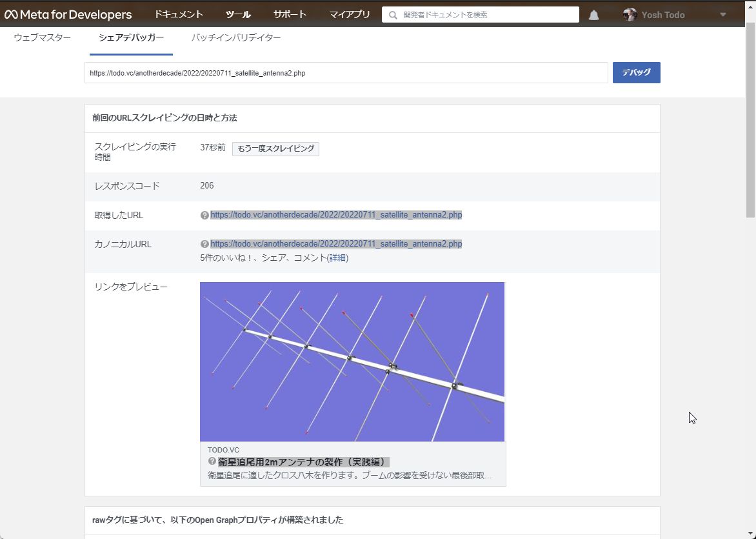Click the antenna preview image
Screen dimensions: 756x539
click(352, 361)
